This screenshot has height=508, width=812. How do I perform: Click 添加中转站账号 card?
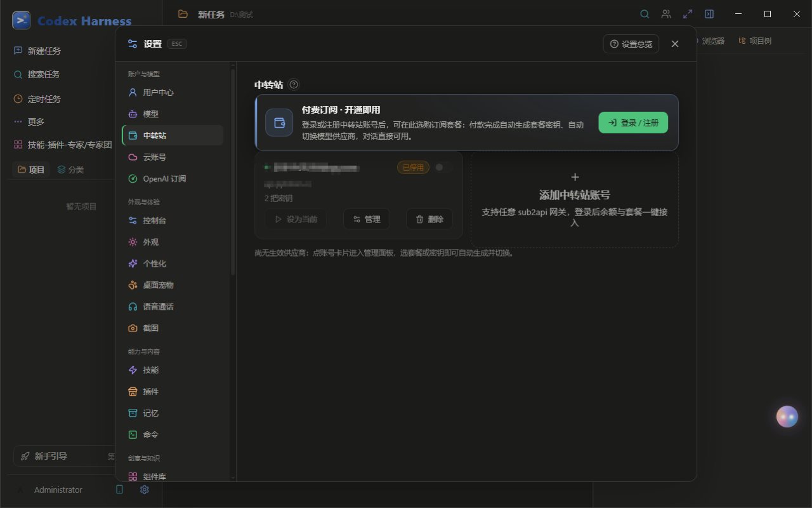(x=575, y=199)
